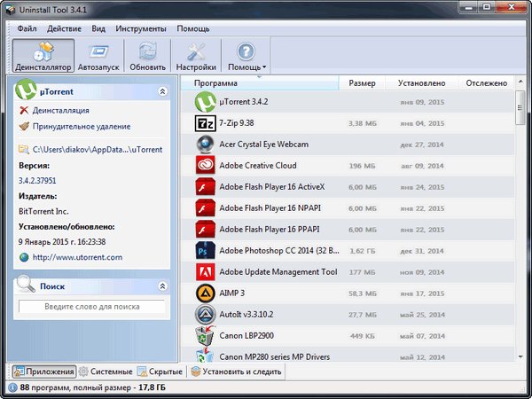Click the search field Введите слово для поиска

pyautogui.click(x=92, y=307)
